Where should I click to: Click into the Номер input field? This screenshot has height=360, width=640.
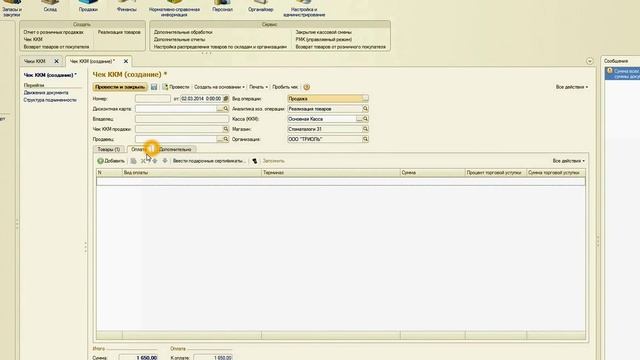coord(153,99)
